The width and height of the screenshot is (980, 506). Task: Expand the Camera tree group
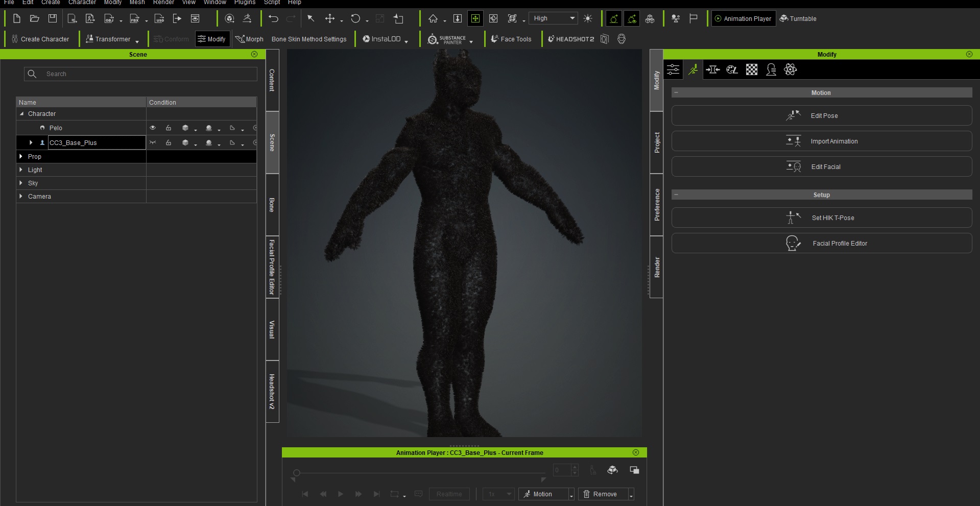coord(21,196)
